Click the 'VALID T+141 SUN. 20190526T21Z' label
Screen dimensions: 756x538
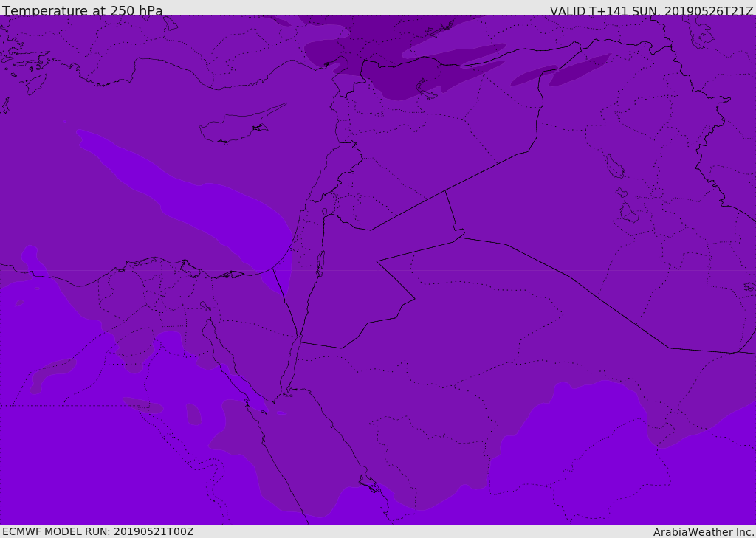coord(651,10)
